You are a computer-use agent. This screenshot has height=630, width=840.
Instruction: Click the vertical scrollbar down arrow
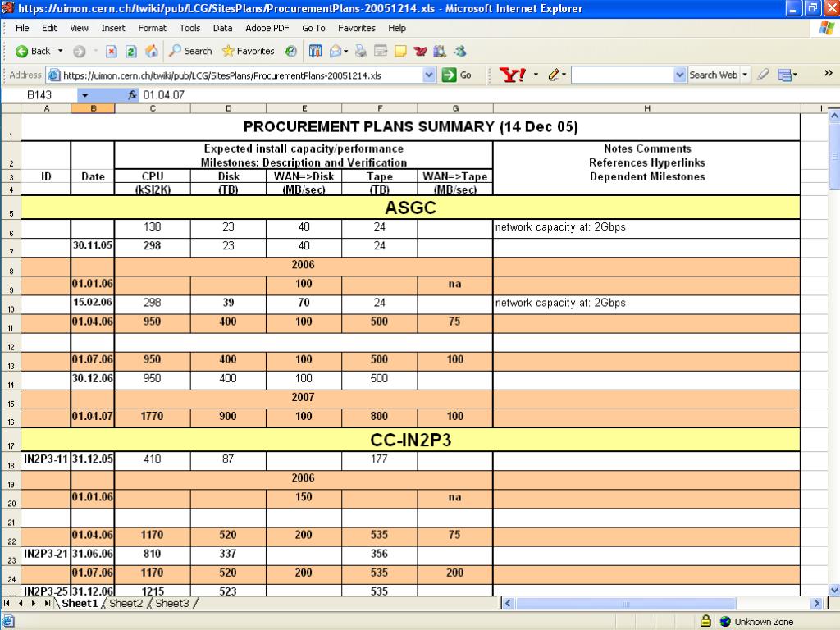pos(833,590)
